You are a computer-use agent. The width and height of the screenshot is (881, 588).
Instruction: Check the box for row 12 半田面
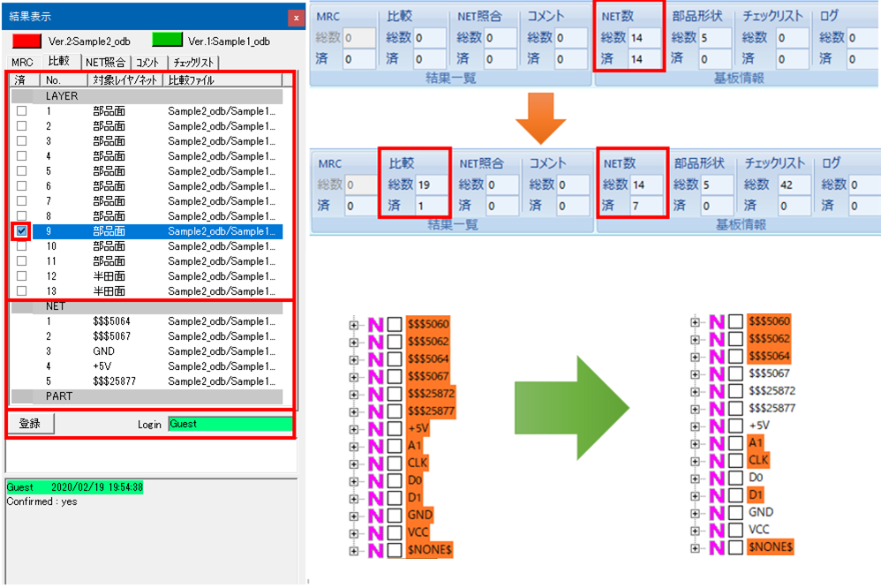point(22,276)
